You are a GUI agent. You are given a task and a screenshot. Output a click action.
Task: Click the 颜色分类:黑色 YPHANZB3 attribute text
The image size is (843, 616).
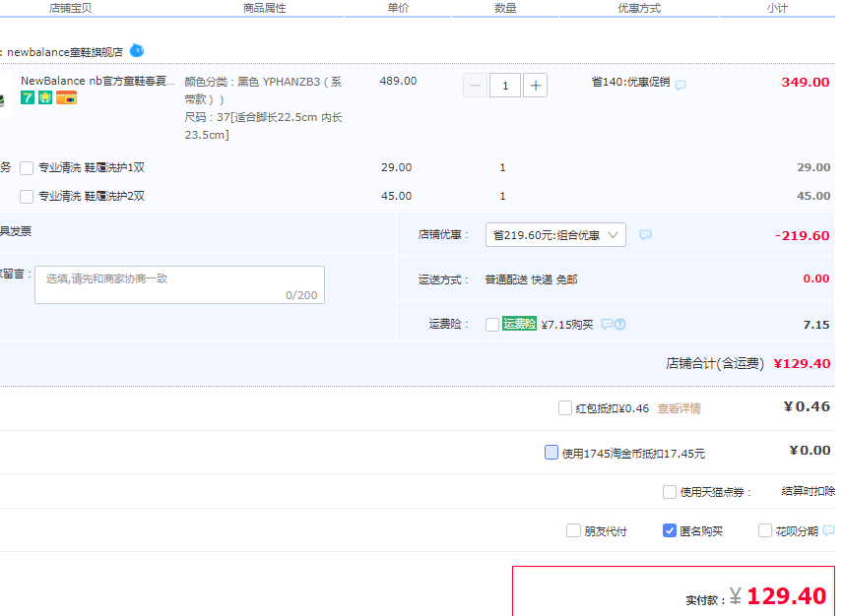pos(264,91)
